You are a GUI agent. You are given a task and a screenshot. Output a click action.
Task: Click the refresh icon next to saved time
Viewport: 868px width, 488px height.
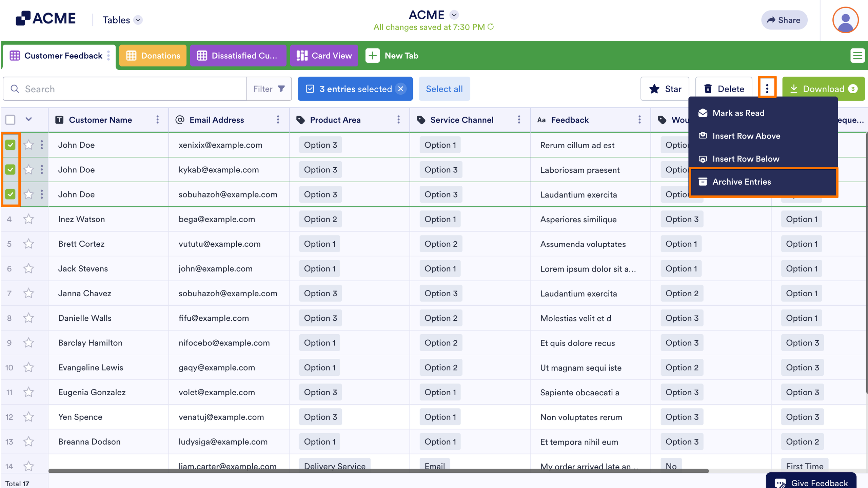[x=491, y=26]
